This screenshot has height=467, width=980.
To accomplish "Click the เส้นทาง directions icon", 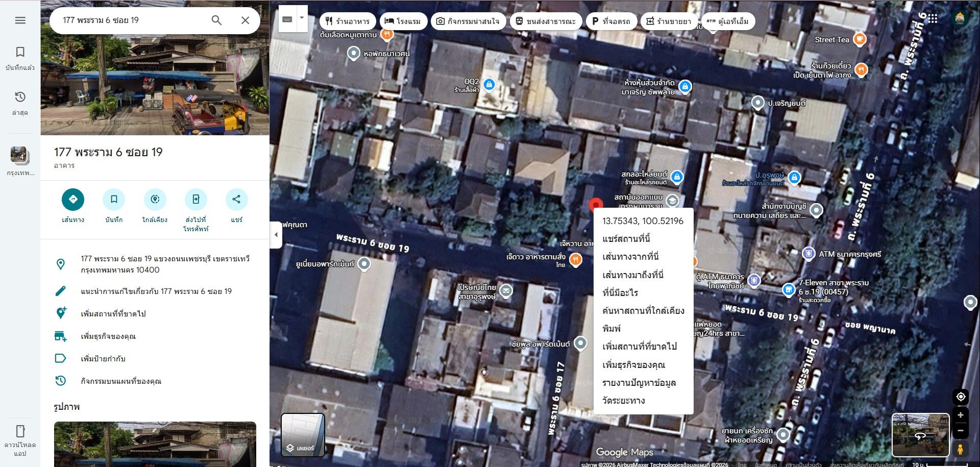I will pos(73,199).
